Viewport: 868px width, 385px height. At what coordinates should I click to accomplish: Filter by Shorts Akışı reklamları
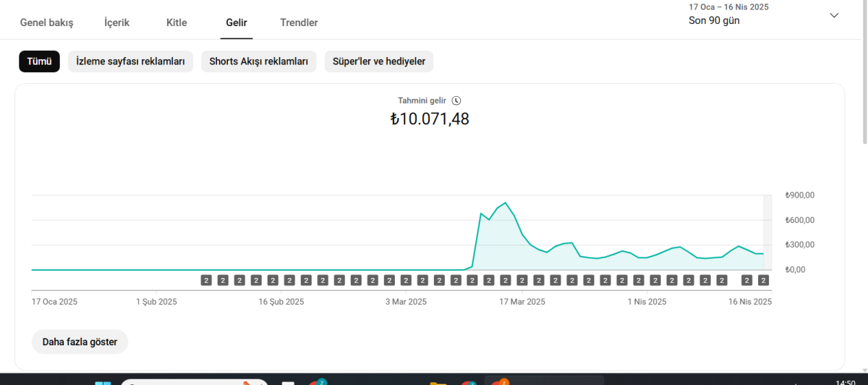[x=259, y=62]
